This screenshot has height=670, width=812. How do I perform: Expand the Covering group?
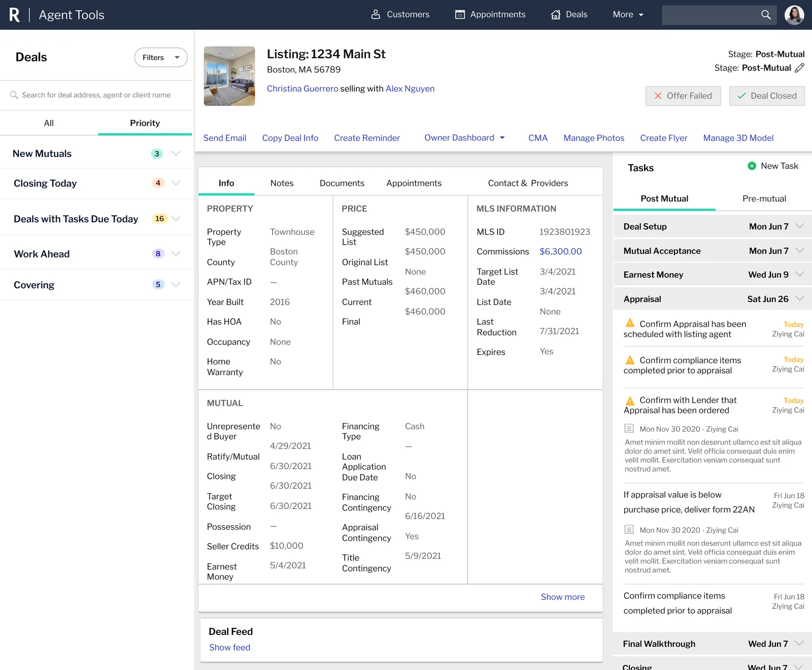coord(96,285)
